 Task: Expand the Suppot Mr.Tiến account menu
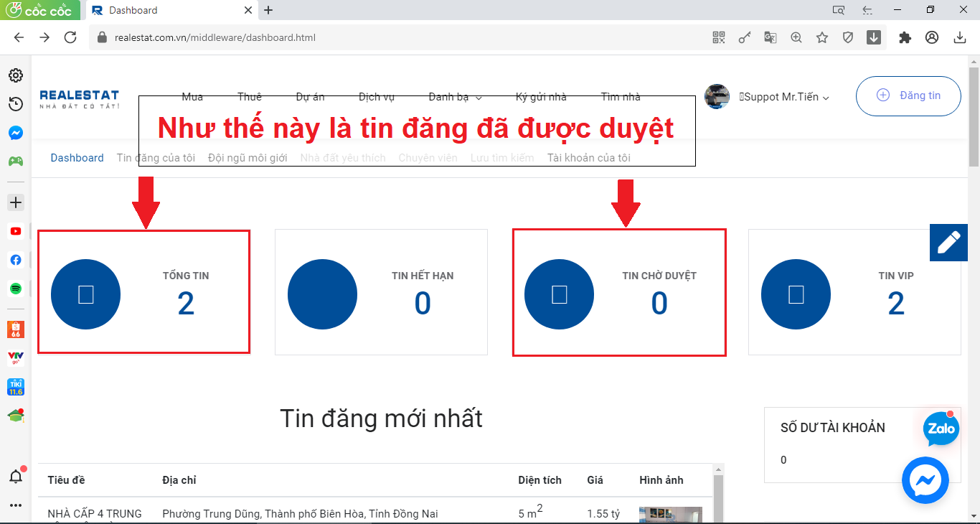786,97
